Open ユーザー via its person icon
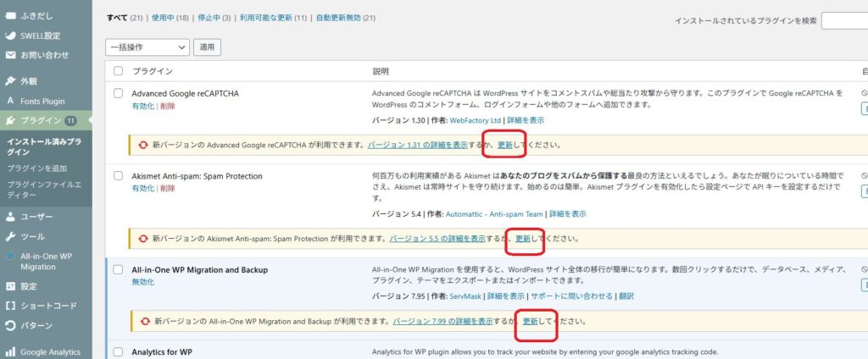This screenshot has height=359, width=868. pyautogui.click(x=11, y=216)
